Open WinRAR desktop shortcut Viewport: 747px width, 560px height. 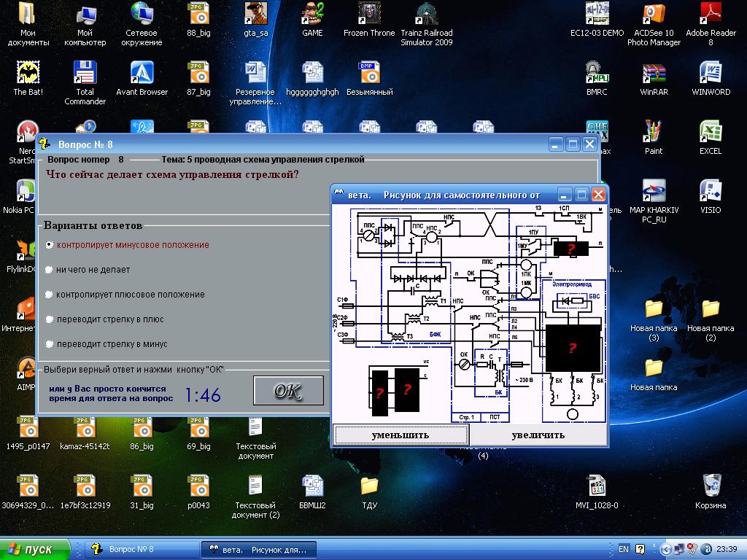point(654,73)
